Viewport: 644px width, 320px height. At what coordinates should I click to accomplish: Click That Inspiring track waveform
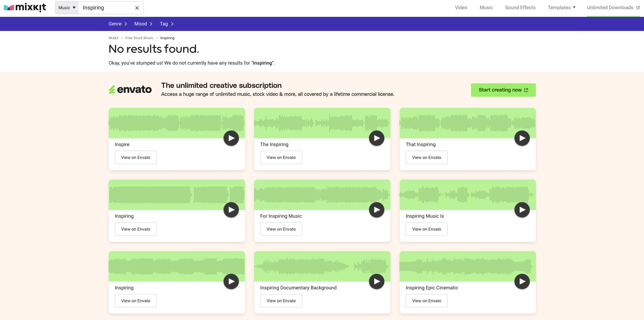coord(468,123)
